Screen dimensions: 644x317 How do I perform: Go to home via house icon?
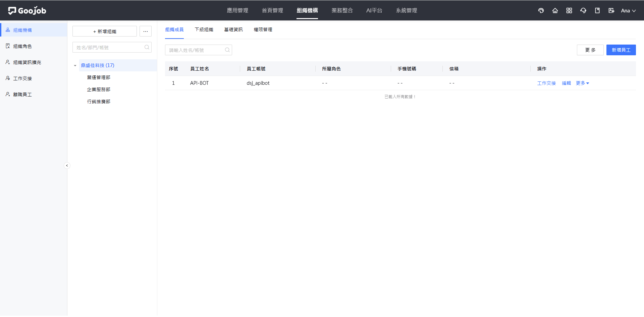pyautogui.click(x=555, y=10)
